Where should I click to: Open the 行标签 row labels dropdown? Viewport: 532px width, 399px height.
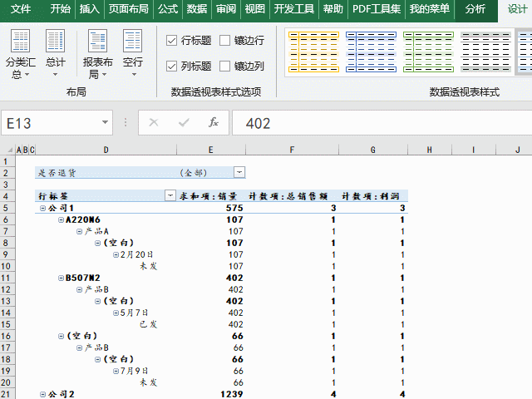point(172,196)
